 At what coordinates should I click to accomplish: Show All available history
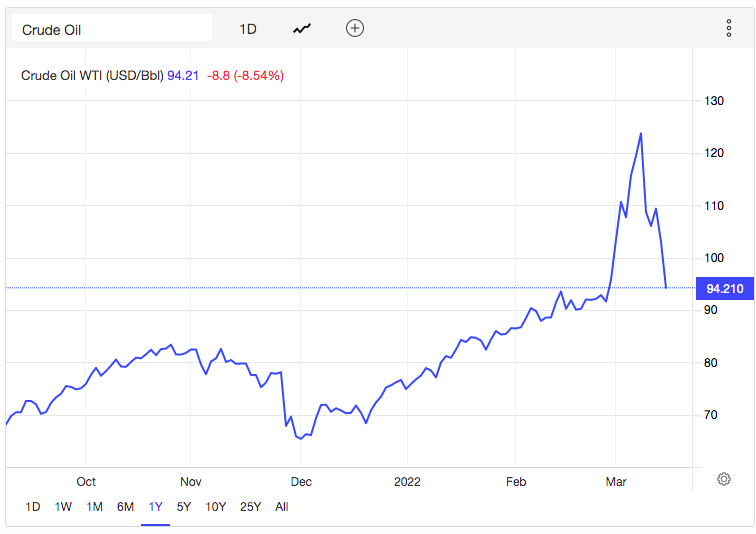[x=281, y=507]
